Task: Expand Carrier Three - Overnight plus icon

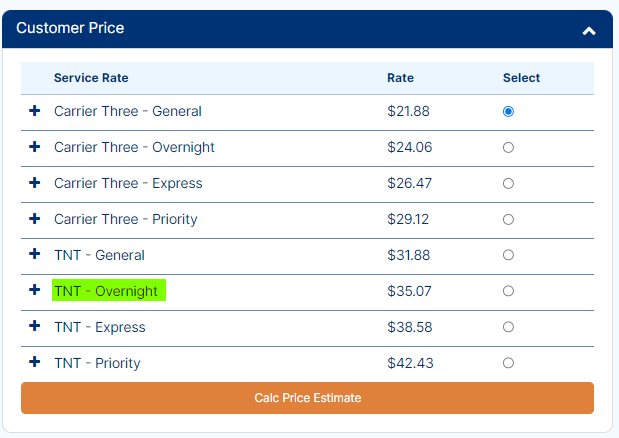Action: click(x=35, y=147)
